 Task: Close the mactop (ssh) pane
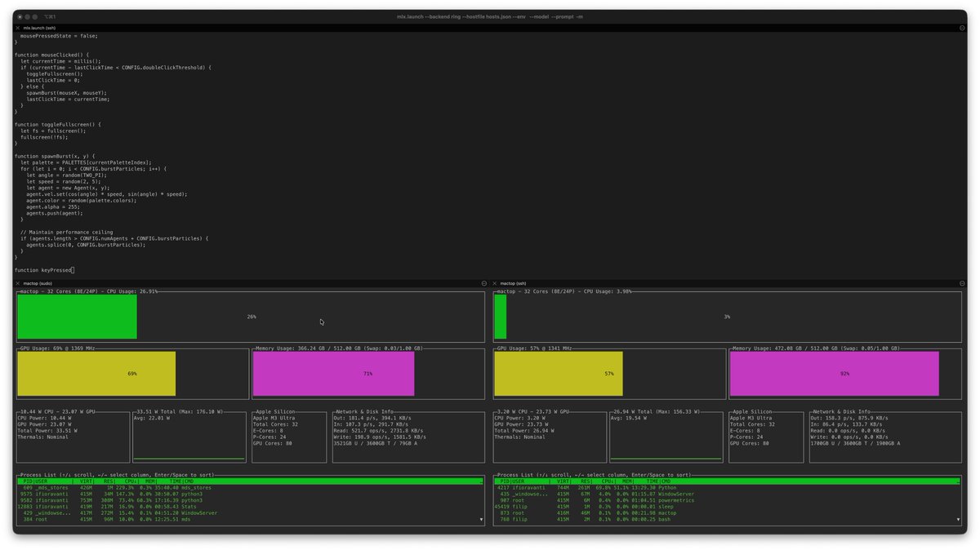pyautogui.click(x=495, y=283)
